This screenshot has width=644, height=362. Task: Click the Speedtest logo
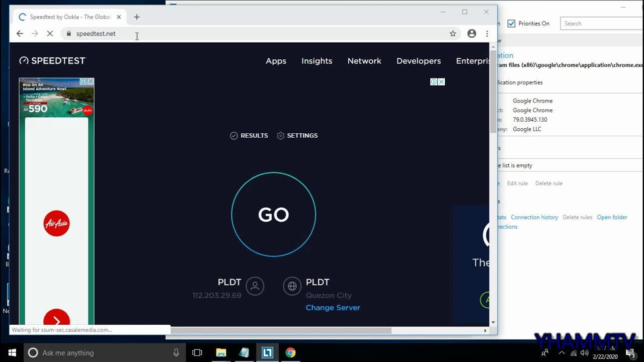point(52,60)
